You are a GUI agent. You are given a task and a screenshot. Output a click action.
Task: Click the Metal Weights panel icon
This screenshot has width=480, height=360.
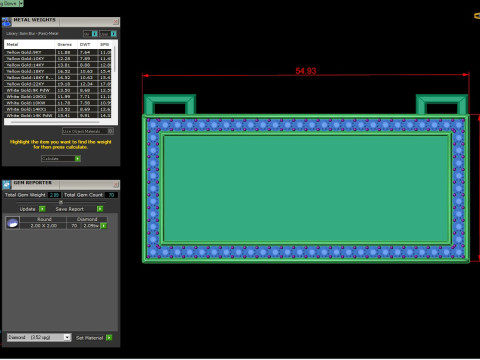(6, 22)
